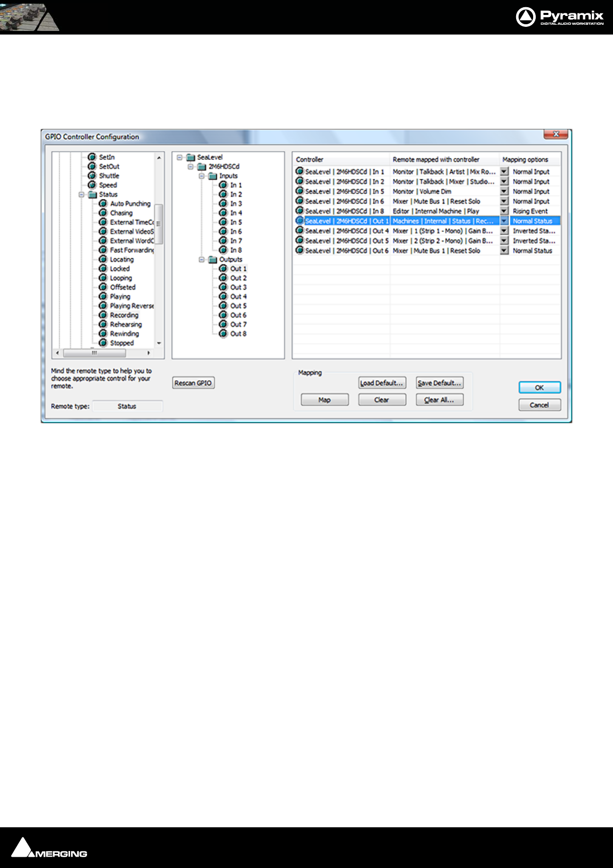The width and height of the screenshot is (613, 868).
Task: Click the remote tree vertical scrollbar thumb
Action: point(159,224)
